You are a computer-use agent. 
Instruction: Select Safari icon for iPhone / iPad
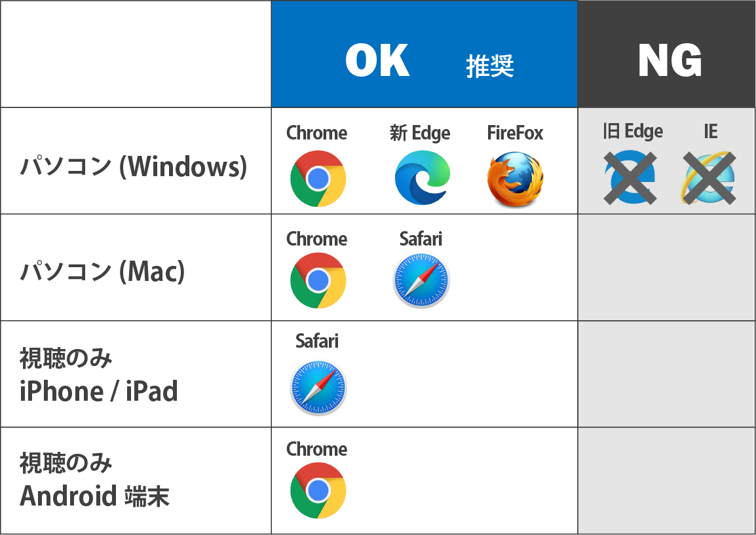coord(318,387)
